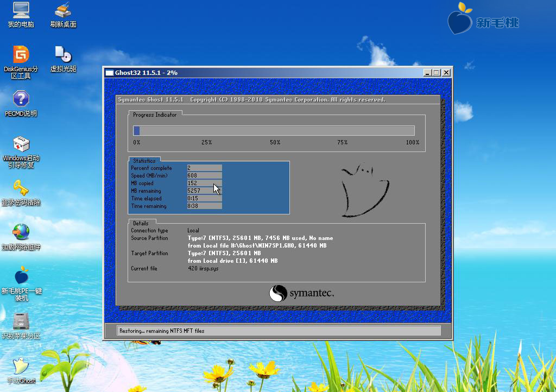This screenshot has width=556, height=392.
Task: Click the Local drive [1] target line
Action: 232,261
